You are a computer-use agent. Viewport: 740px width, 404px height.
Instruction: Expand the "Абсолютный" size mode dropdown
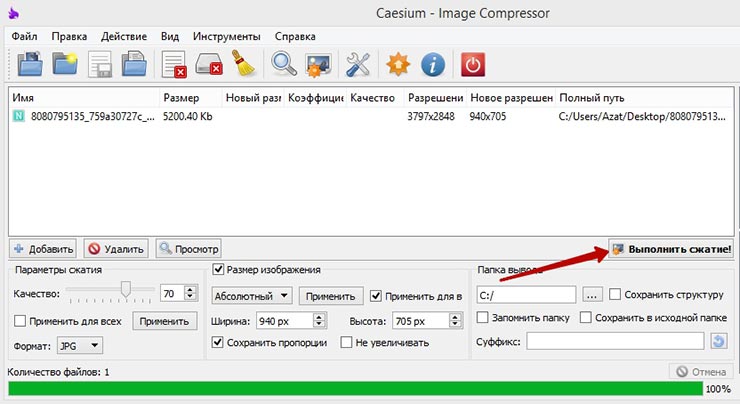pyautogui.click(x=251, y=296)
